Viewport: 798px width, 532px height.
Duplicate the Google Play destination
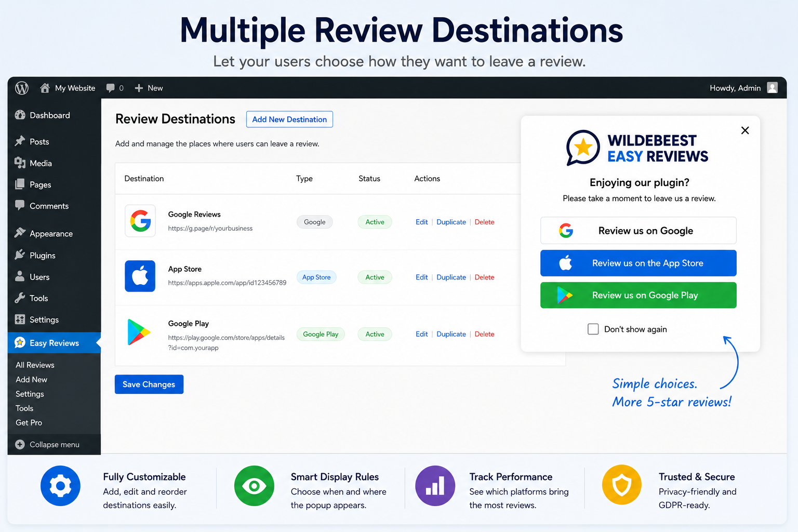click(451, 334)
